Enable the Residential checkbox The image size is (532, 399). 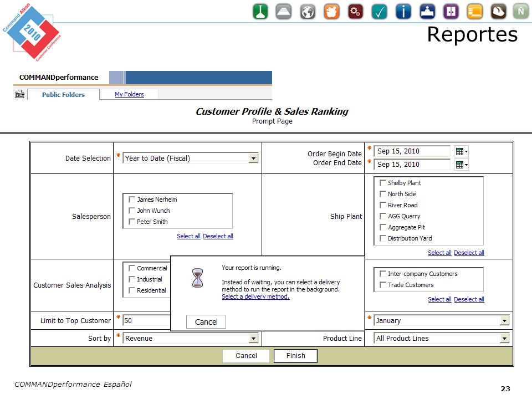point(132,291)
